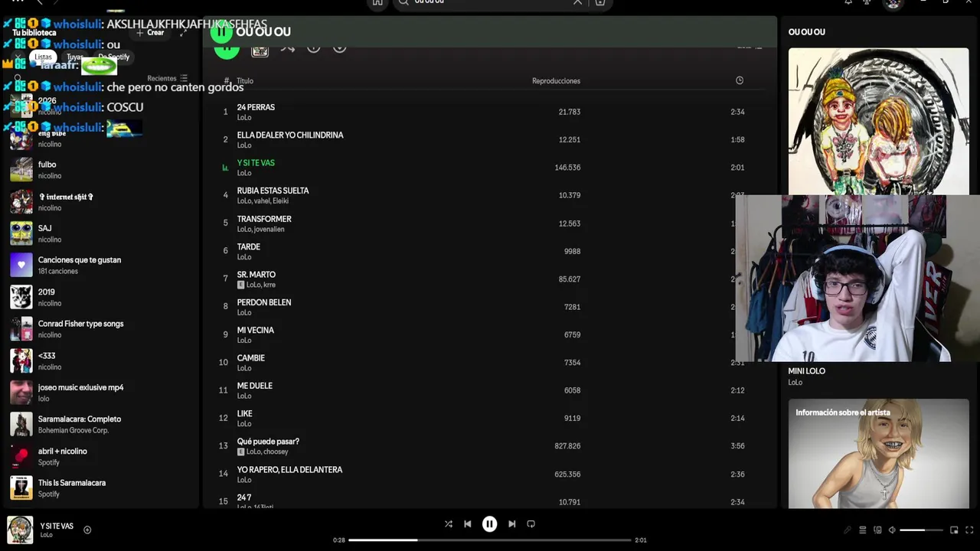Toggle repeat mode in the player bar
980x551 pixels.
point(531,524)
